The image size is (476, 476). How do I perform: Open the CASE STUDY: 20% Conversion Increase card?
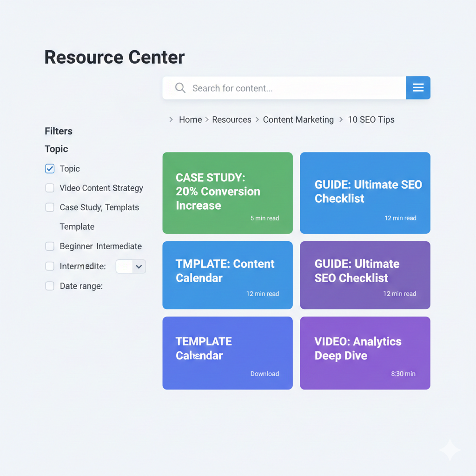(x=227, y=193)
